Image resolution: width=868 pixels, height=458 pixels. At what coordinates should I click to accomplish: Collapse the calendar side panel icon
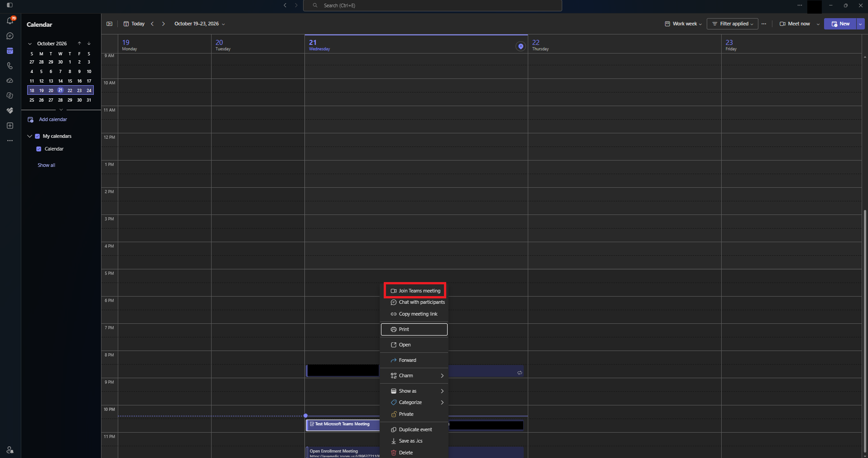pyautogui.click(x=109, y=24)
